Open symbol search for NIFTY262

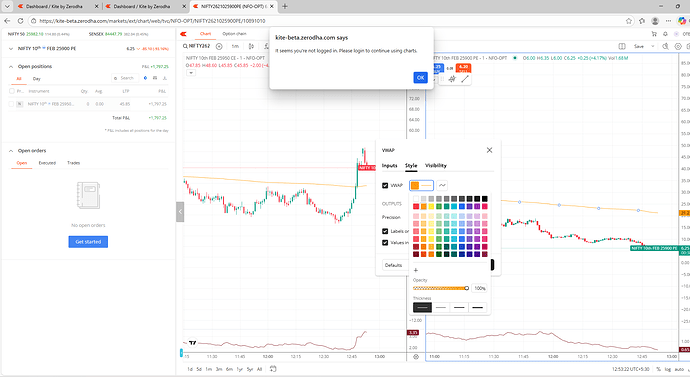197,46
